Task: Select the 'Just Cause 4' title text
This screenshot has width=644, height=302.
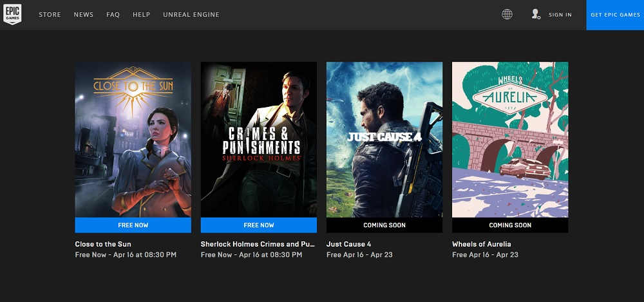Action: pyautogui.click(x=348, y=244)
